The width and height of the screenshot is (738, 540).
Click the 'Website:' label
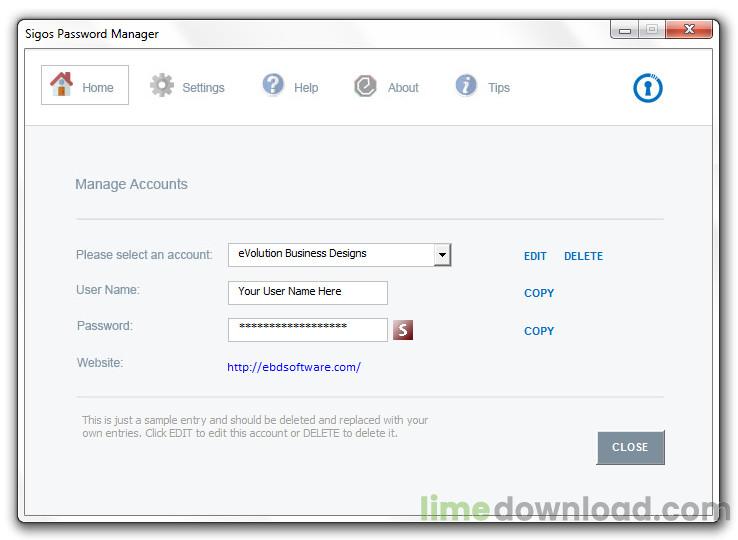[x=100, y=363]
